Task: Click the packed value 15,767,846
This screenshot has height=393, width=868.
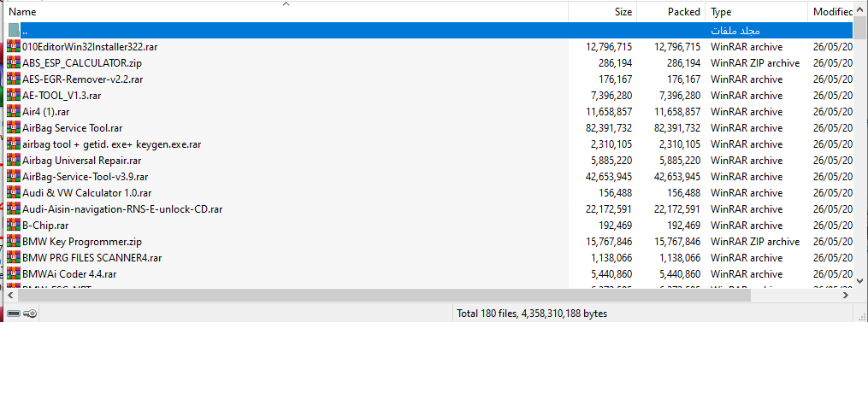Action: (677, 242)
